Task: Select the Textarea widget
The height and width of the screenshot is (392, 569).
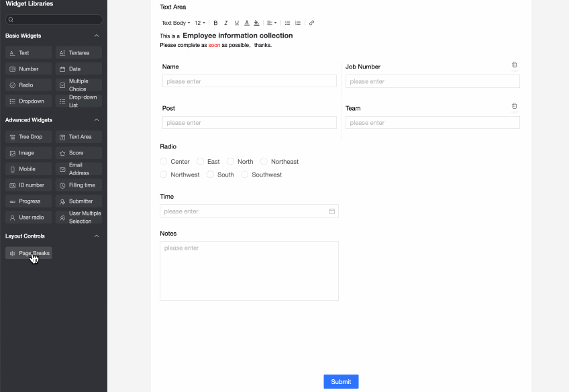Action: (79, 52)
